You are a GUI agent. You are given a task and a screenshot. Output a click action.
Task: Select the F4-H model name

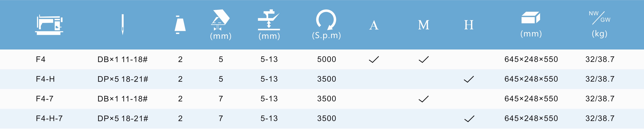[x=45, y=79]
